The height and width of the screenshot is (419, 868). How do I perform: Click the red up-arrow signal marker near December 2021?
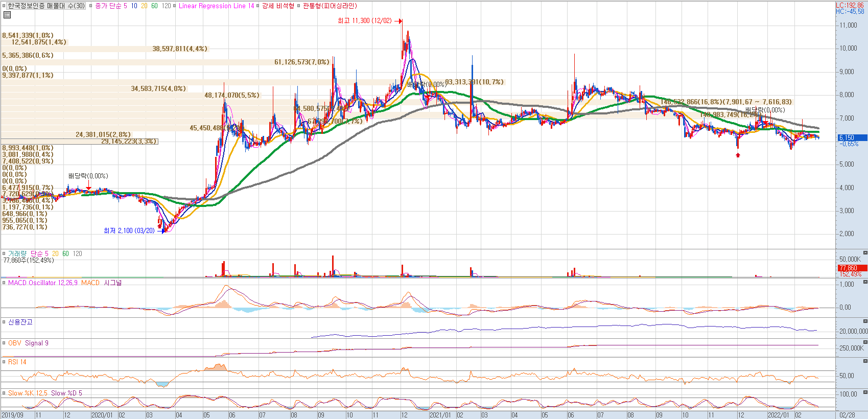tap(738, 155)
